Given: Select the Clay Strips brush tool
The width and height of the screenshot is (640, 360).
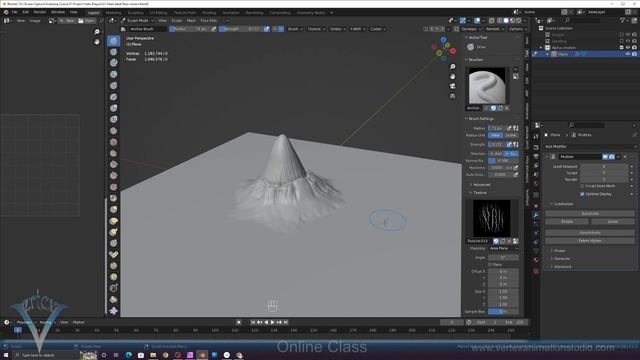Looking at the screenshot, I should click(x=113, y=74).
